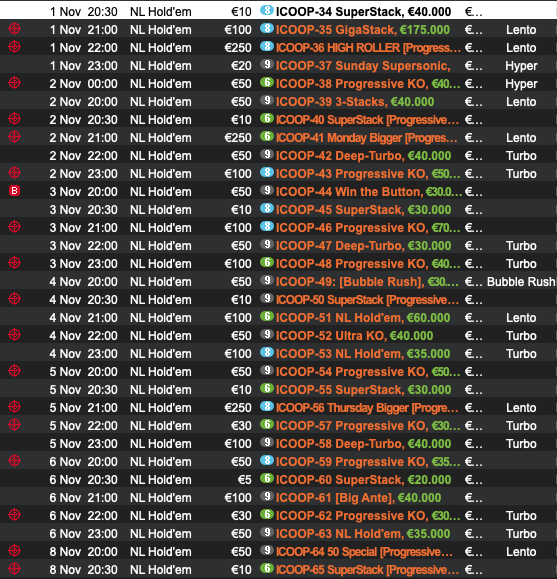Click NL Hold'em on the 5 Nov 23:00 row

[x=161, y=443]
